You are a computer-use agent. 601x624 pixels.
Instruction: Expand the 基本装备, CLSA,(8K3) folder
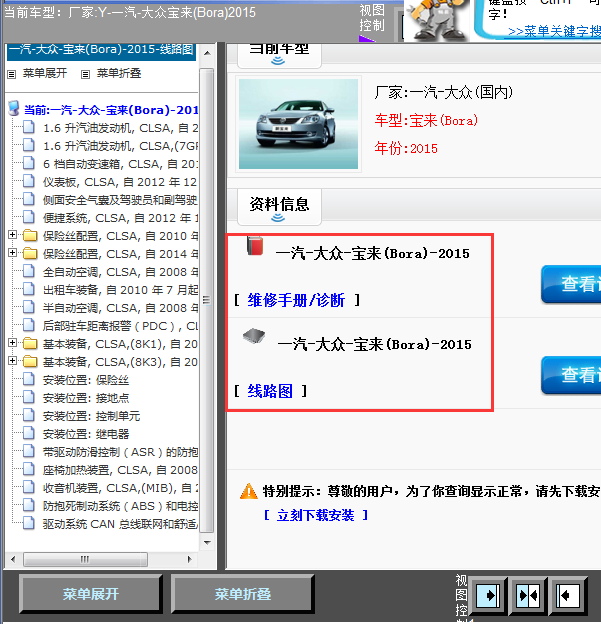tap(12, 361)
